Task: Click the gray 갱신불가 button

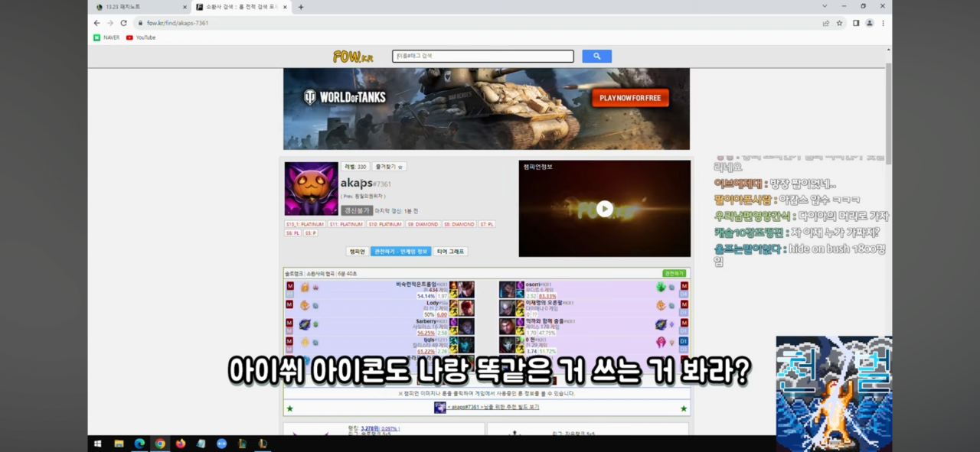Action: pos(357,210)
